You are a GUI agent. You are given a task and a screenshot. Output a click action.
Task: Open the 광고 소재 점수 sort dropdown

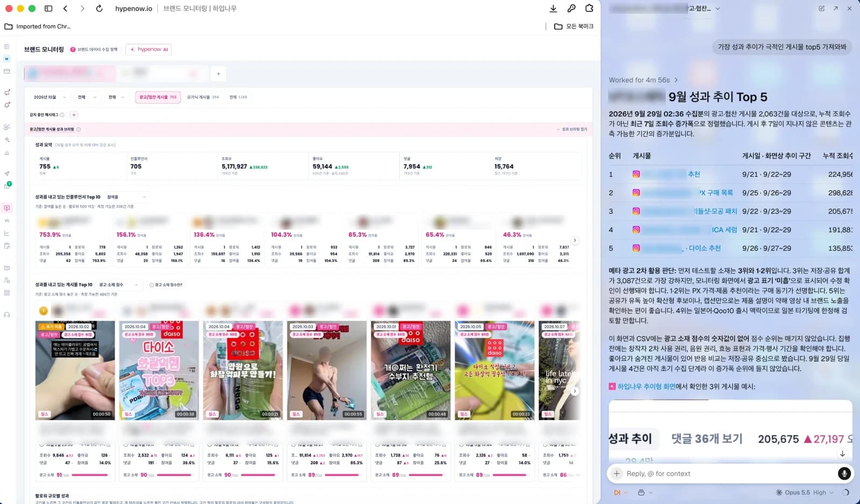[118, 285]
